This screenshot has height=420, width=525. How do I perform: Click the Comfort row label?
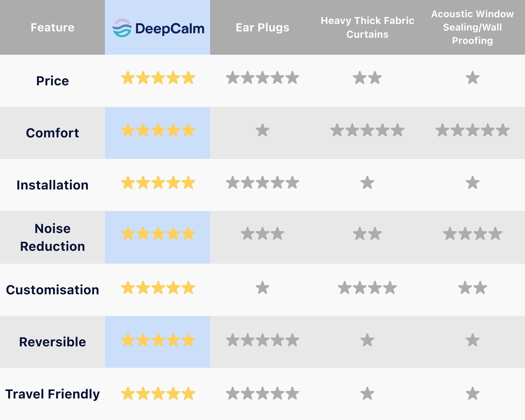click(52, 133)
